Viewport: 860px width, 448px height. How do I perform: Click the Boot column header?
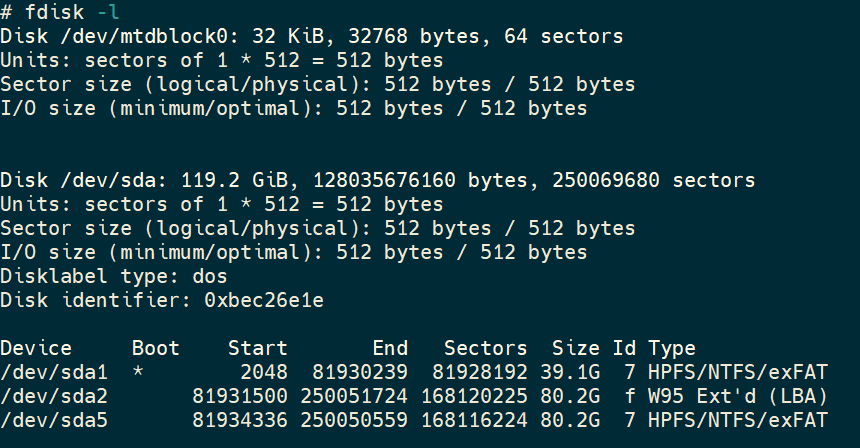click(156, 348)
